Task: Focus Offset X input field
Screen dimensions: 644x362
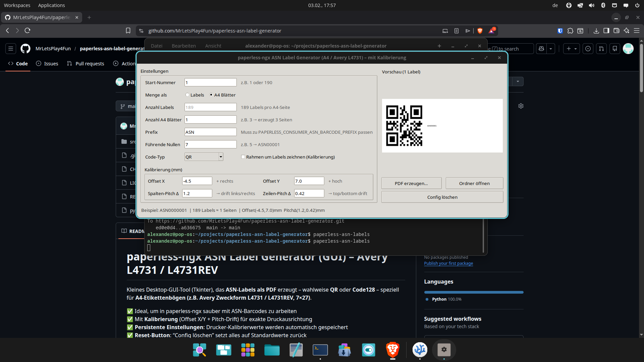Action: (x=197, y=181)
